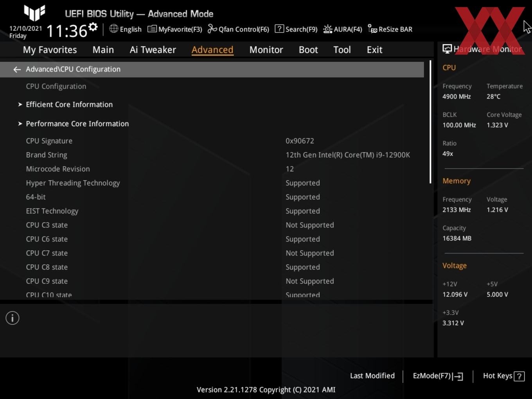The image size is (532, 399).
Task: Click the Hardware Monitor display icon
Action: pos(447,49)
